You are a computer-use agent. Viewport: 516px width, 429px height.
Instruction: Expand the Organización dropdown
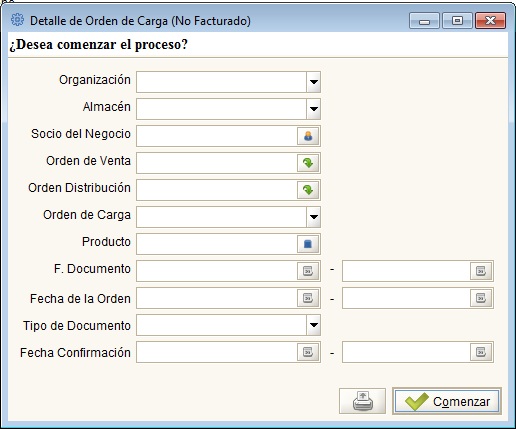click(314, 82)
